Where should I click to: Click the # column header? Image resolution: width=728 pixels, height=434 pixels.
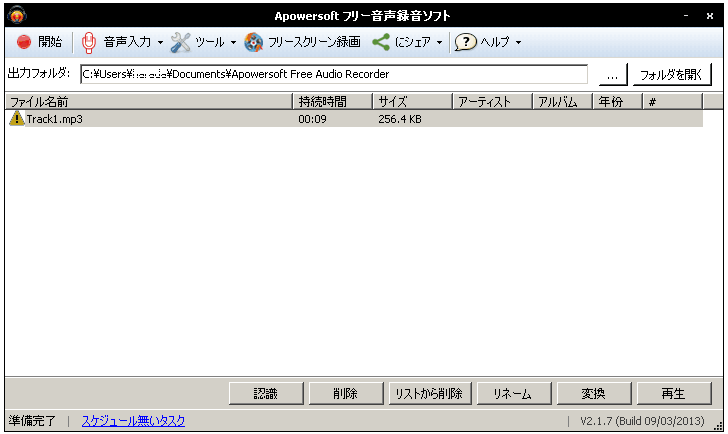673,102
